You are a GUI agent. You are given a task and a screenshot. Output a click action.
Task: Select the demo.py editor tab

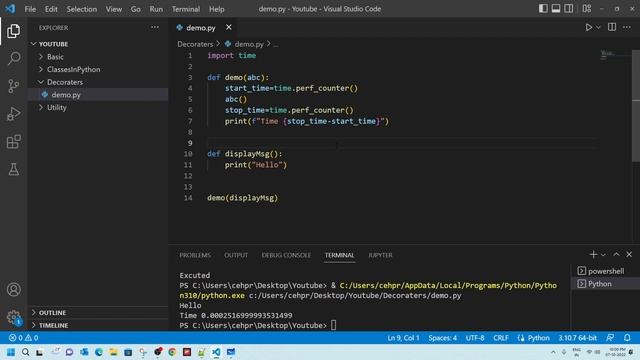(201, 28)
